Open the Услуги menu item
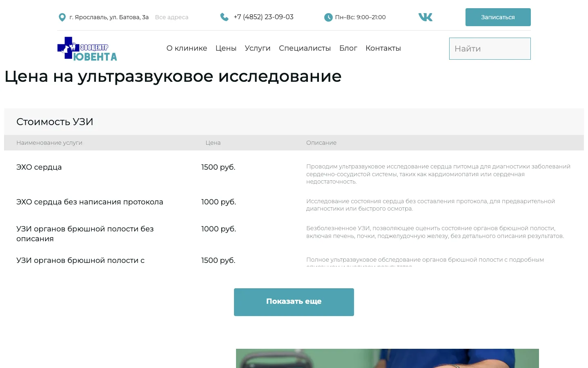 coord(258,48)
